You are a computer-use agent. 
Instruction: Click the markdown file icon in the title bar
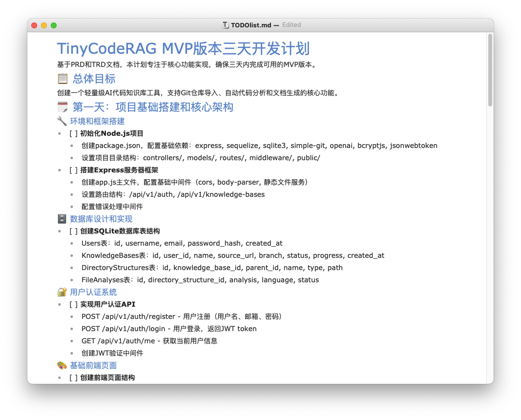click(x=225, y=24)
